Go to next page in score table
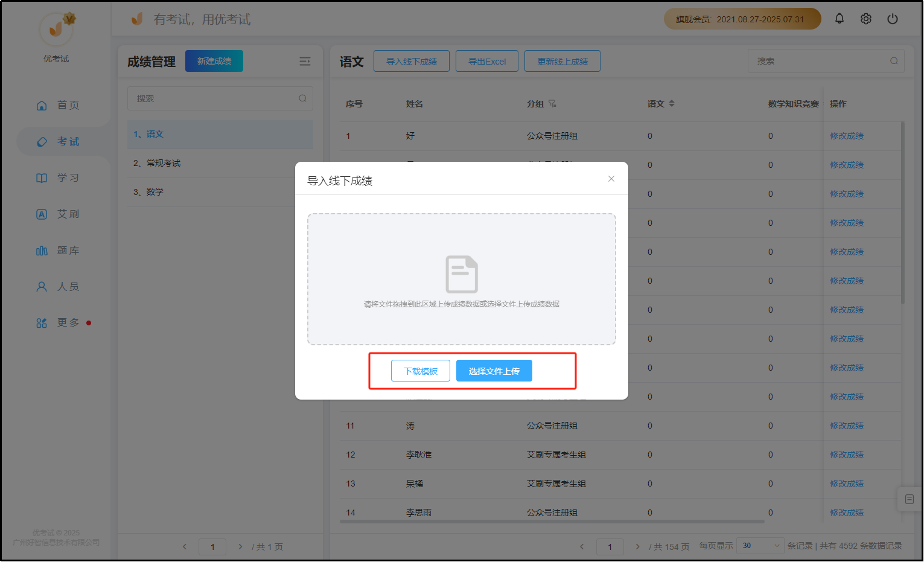Image resolution: width=924 pixels, height=562 pixels. pos(637,546)
